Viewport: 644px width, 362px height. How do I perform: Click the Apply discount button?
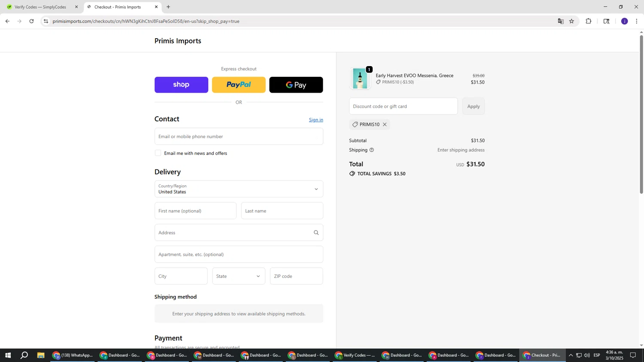pyautogui.click(x=474, y=106)
